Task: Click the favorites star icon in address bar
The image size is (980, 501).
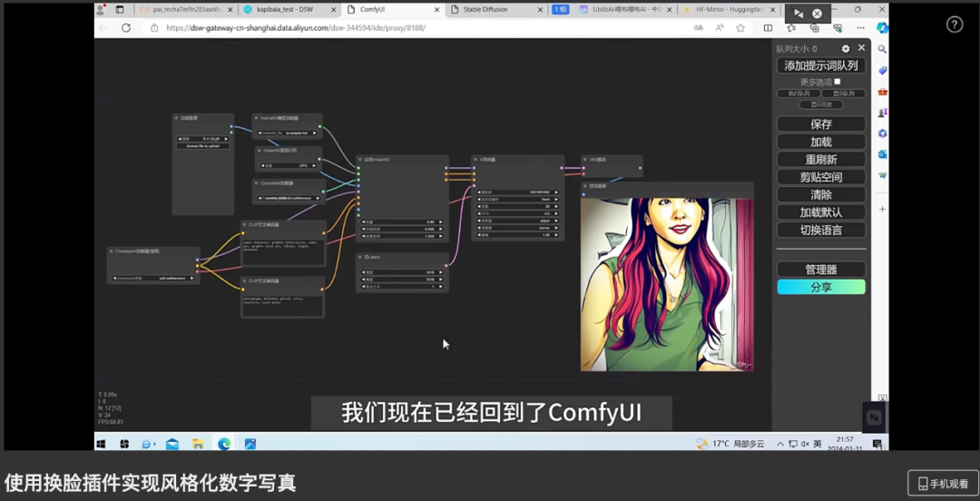Action: (740, 27)
